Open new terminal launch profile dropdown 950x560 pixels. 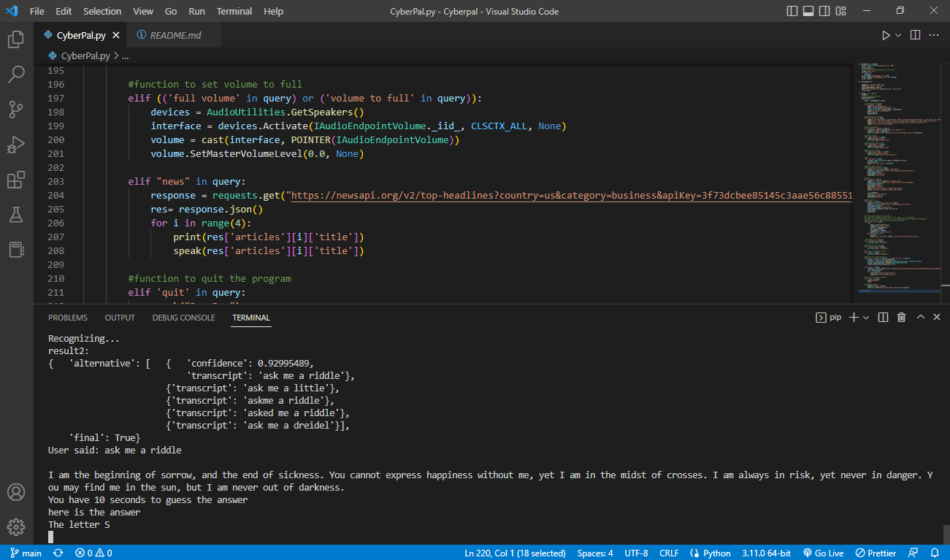(x=866, y=318)
